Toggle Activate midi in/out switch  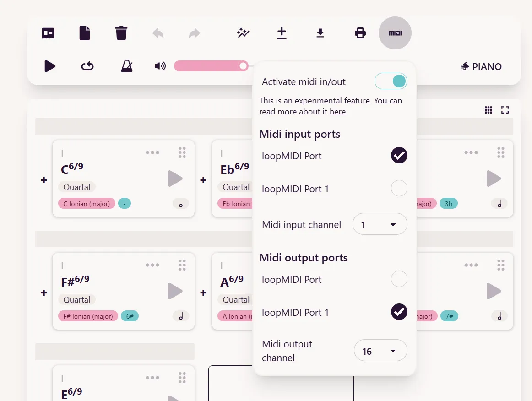tap(391, 81)
